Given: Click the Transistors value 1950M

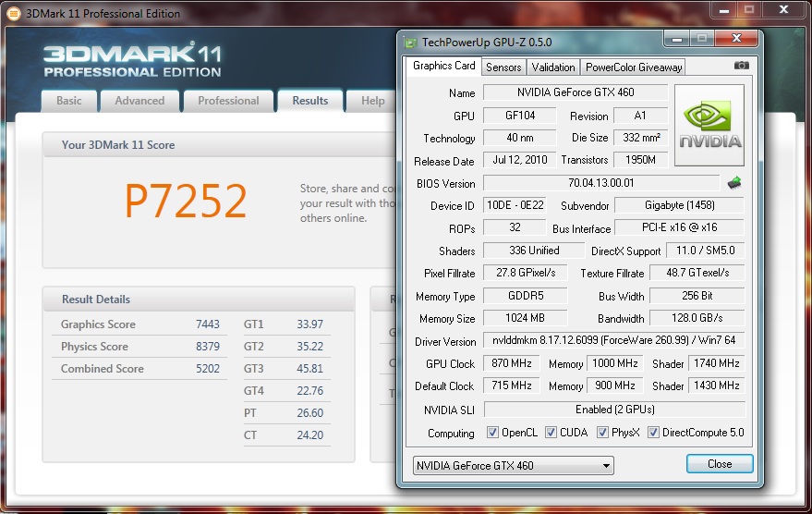Looking at the screenshot, I should pos(640,160).
